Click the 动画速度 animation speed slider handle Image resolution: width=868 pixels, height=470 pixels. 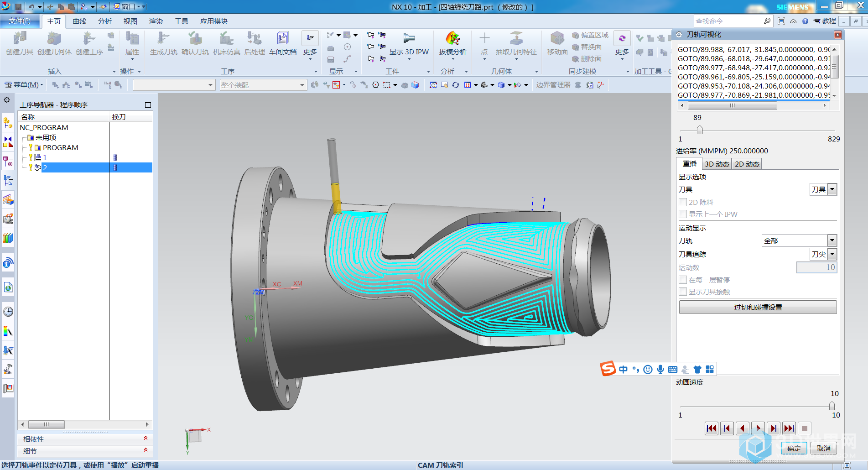click(832, 406)
